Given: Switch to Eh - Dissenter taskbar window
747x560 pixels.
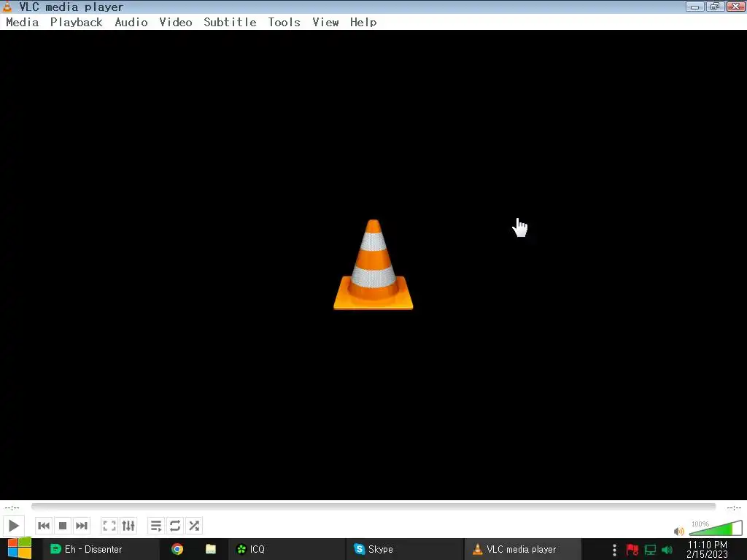Looking at the screenshot, I should click(x=101, y=549).
